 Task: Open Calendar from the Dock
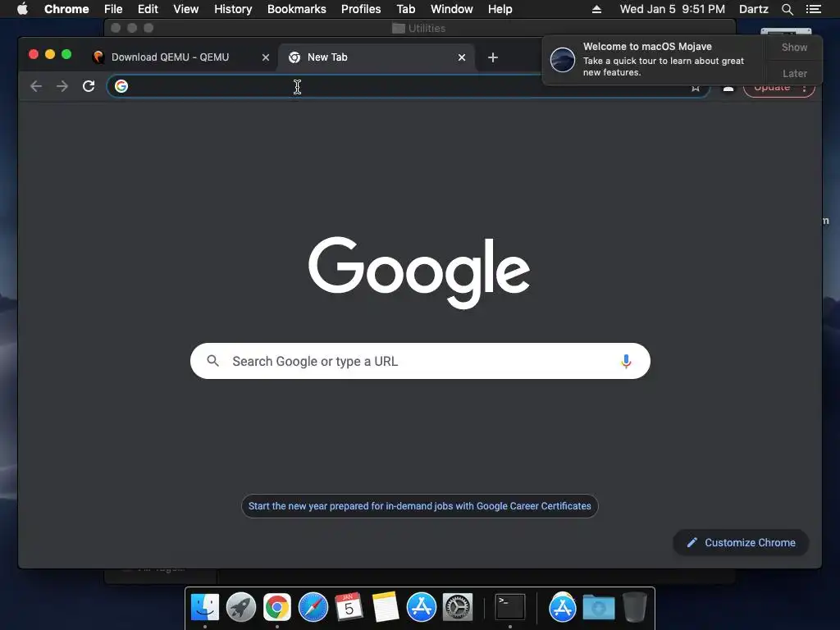coord(349,607)
